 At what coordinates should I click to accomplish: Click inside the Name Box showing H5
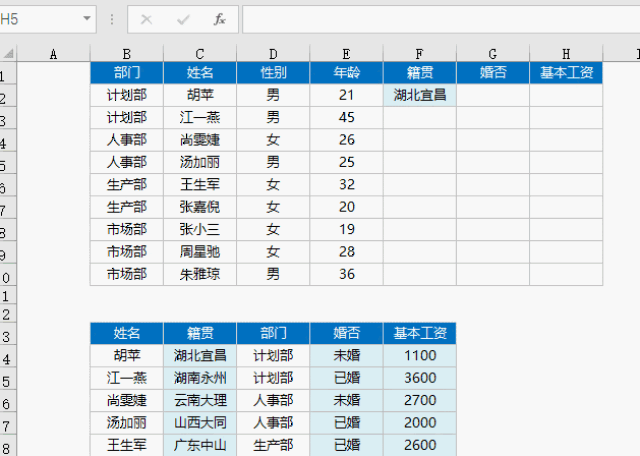(40, 19)
